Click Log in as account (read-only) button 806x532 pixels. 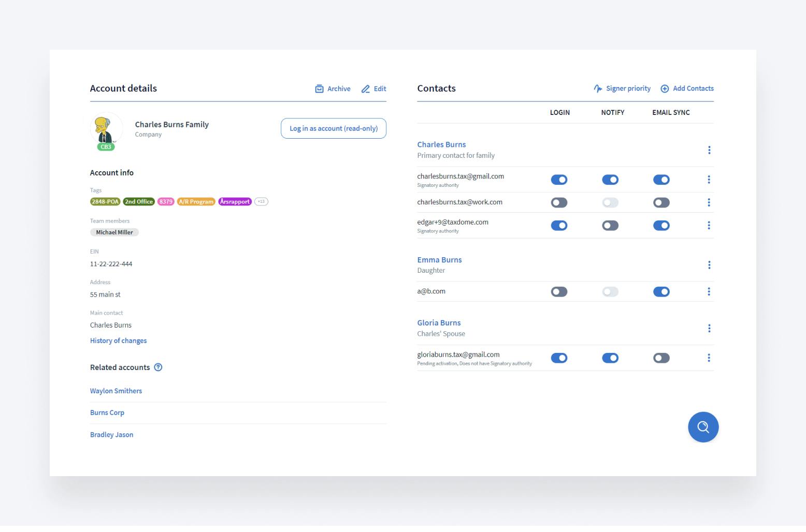pos(334,128)
